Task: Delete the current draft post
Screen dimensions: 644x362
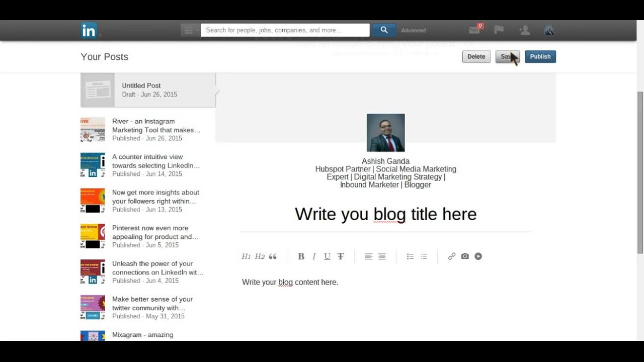Action: [476, 57]
